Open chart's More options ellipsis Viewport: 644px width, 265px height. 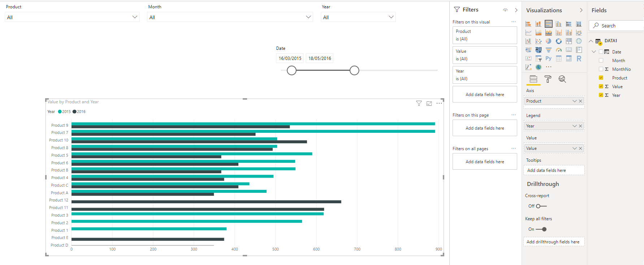click(439, 103)
